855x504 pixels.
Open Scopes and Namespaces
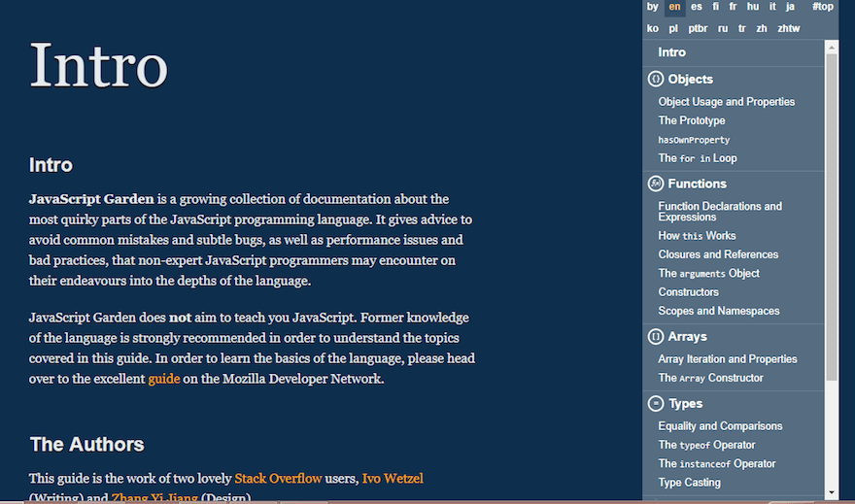point(719,311)
